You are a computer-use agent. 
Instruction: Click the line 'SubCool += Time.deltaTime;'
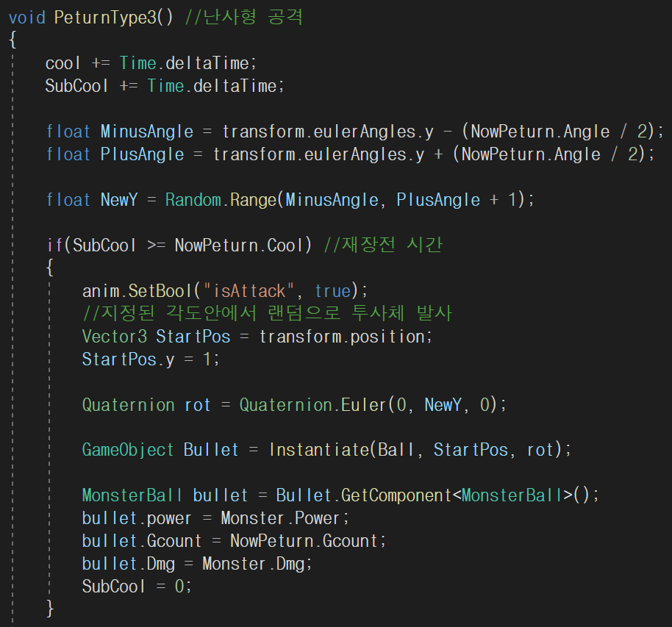coord(165,86)
